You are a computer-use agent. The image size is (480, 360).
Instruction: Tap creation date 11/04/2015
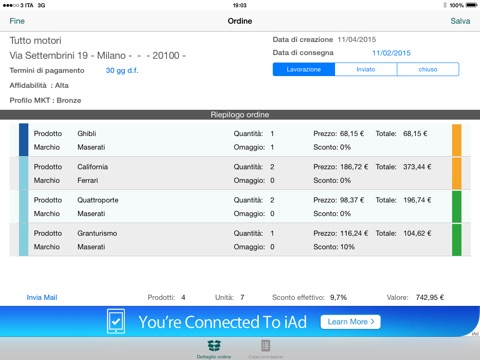click(x=357, y=40)
